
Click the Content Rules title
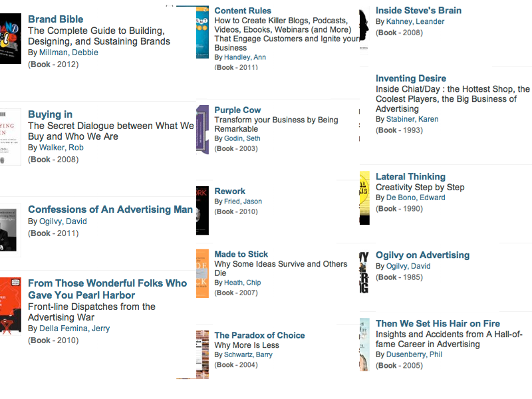pyautogui.click(x=243, y=11)
